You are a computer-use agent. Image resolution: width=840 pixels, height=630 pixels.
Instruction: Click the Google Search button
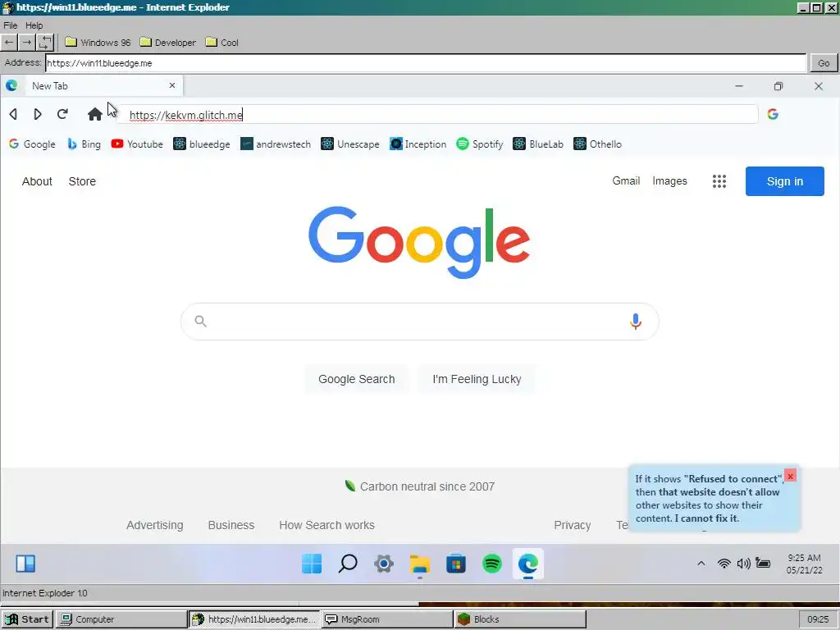[356, 379]
